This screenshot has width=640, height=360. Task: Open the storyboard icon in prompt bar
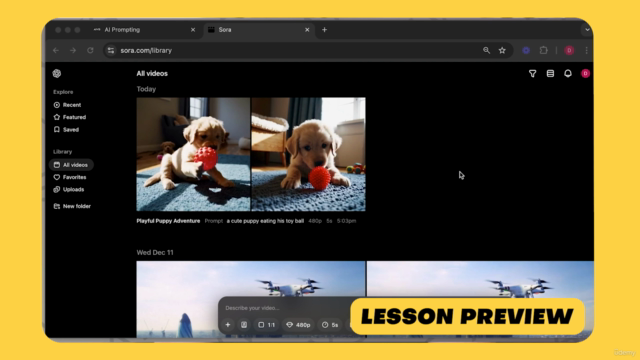tap(244, 325)
